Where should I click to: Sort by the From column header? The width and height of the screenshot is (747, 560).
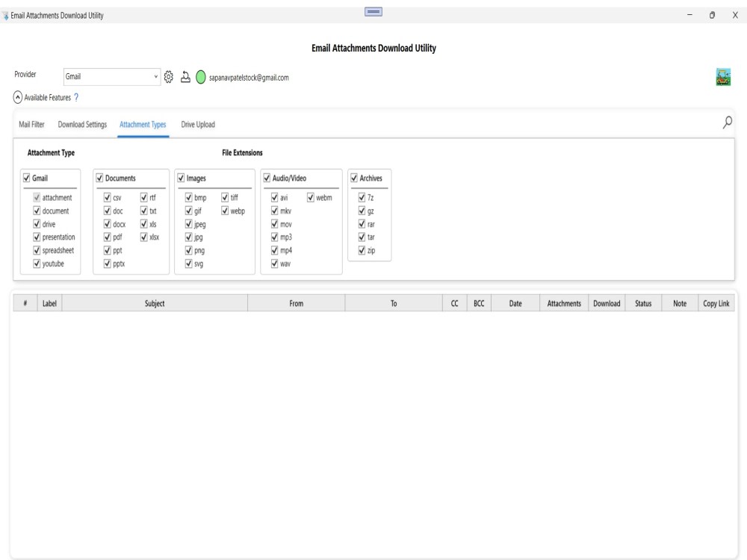pos(297,303)
